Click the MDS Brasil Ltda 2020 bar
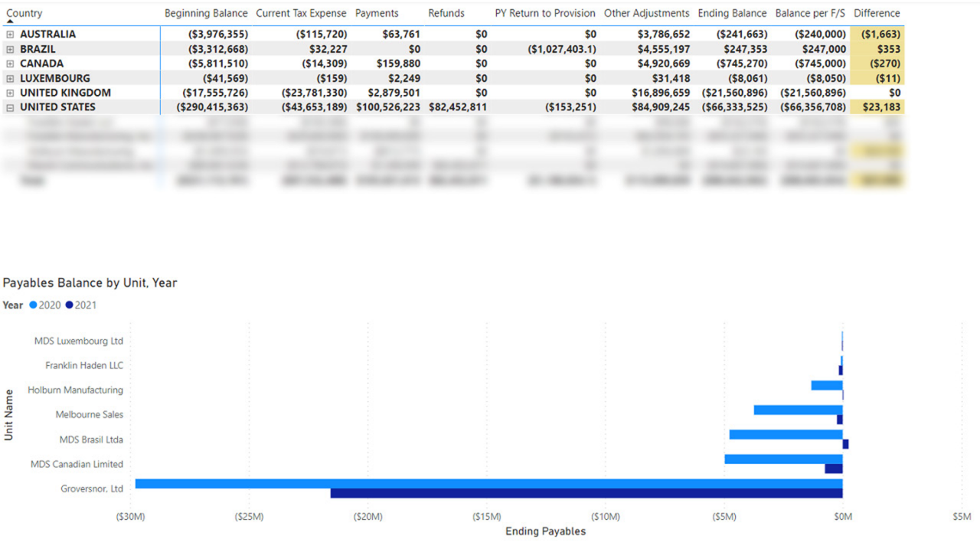 pos(786,435)
